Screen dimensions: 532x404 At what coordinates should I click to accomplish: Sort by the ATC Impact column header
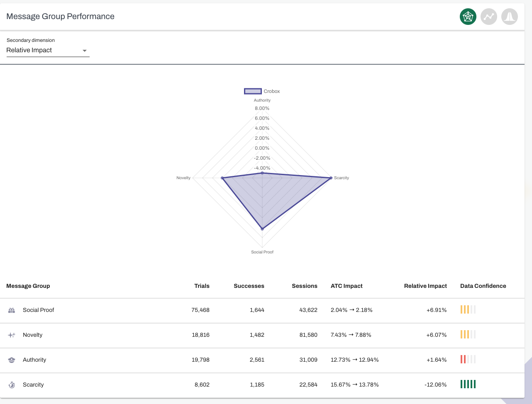[x=347, y=286]
